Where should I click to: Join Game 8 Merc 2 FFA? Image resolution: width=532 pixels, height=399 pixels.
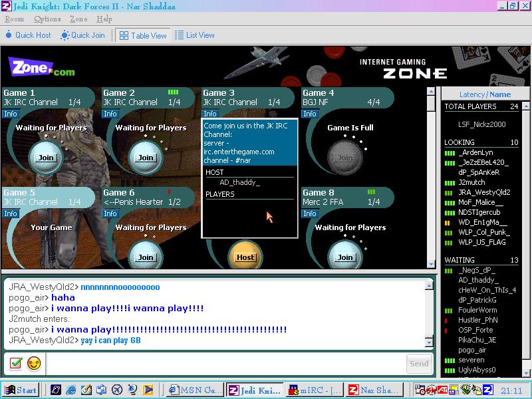coord(345,257)
